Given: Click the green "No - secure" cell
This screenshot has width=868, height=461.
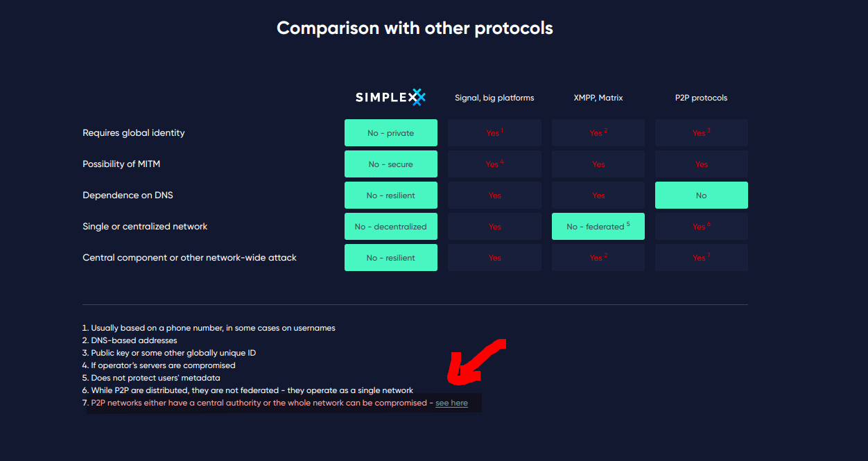Looking at the screenshot, I should 391,164.
